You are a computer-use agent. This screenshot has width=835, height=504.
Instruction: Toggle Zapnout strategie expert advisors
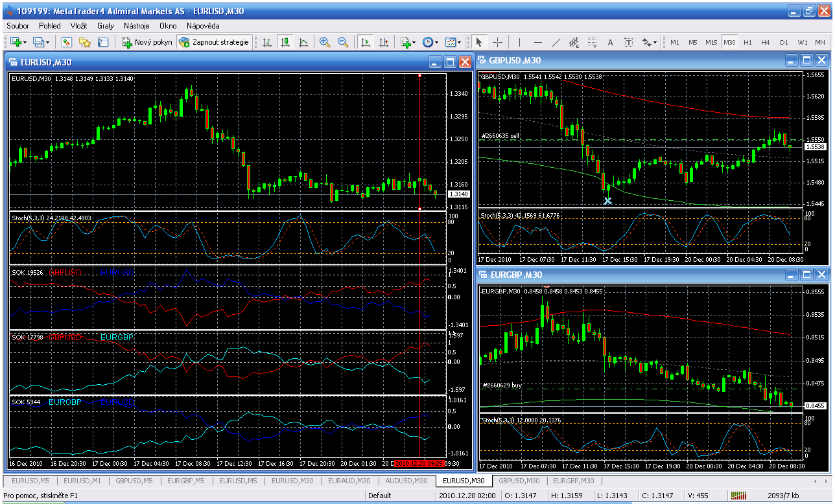[213, 42]
